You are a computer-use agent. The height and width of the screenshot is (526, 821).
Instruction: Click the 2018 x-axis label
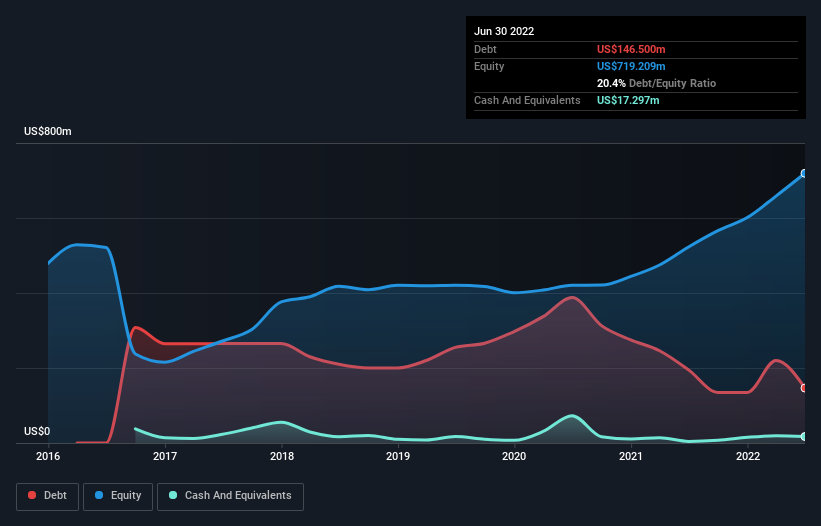pyautogui.click(x=282, y=456)
